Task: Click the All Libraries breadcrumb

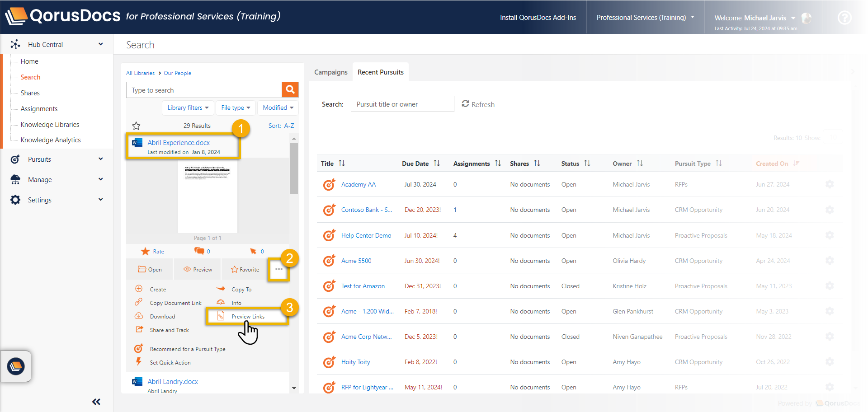Action: coord(140,73)
